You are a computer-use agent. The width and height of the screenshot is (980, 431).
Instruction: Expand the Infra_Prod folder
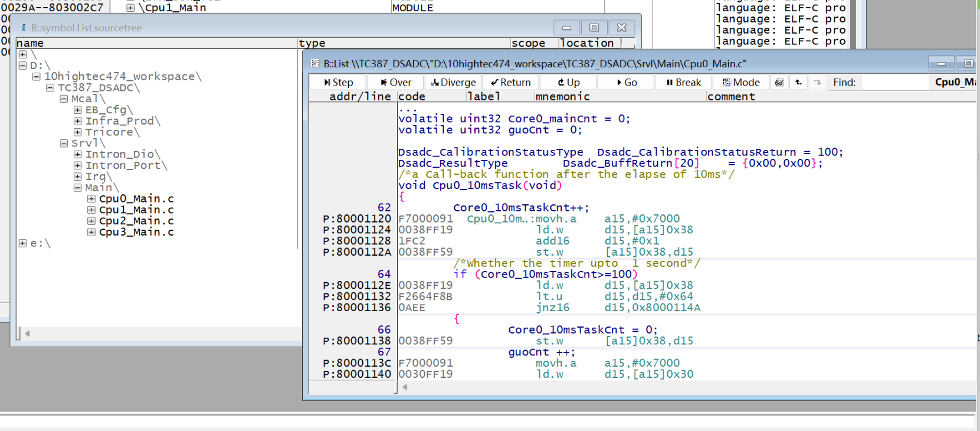(77, 121)
